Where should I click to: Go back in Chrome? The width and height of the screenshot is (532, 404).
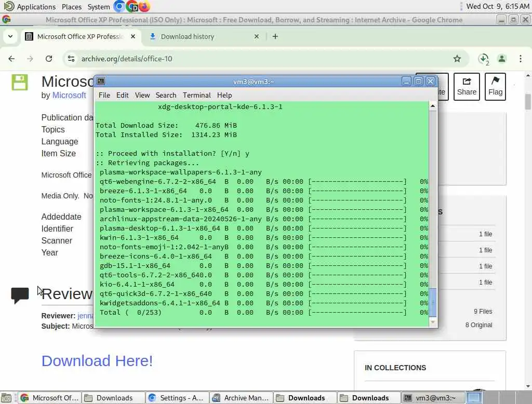[11, 59]
